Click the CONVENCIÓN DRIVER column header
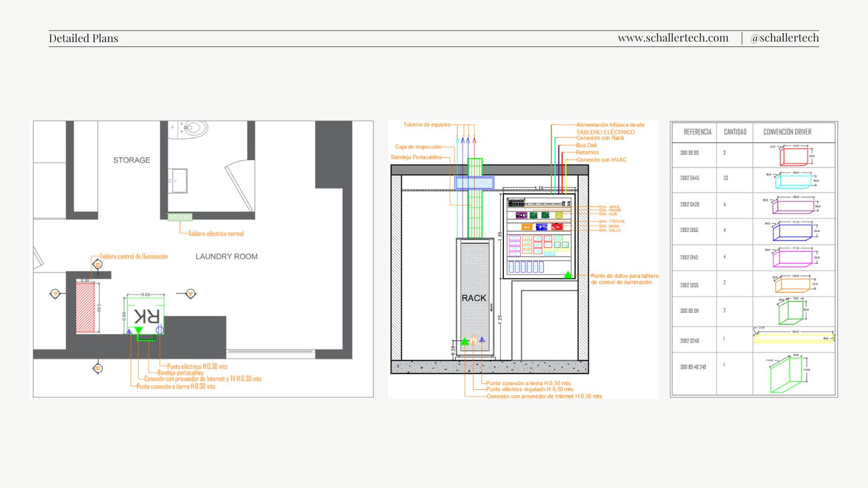 click(787, 132)
